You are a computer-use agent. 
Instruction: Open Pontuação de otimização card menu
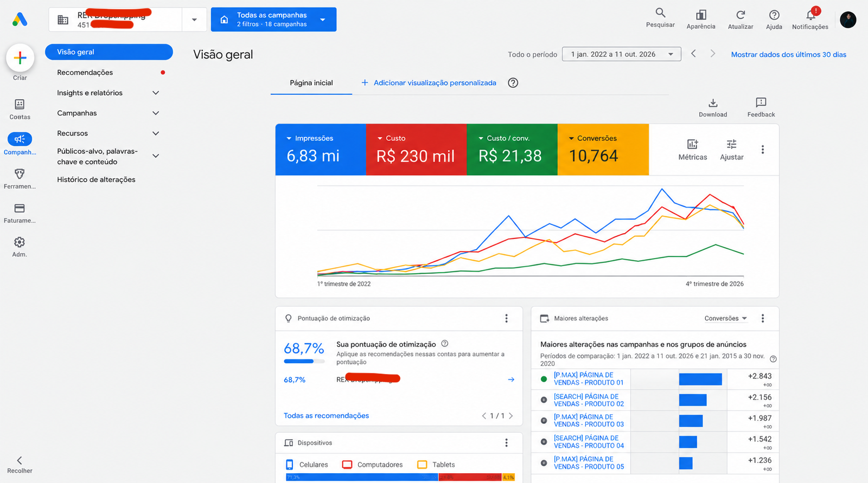(507, 318)
